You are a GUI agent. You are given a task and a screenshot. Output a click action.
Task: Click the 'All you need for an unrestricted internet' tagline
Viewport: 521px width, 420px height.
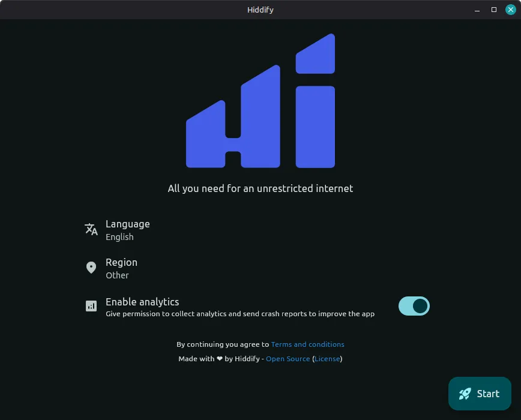[260, 188]
